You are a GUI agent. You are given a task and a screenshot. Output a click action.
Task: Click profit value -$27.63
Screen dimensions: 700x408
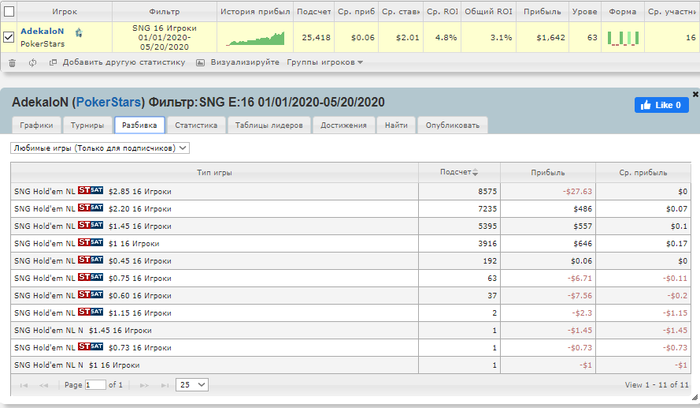pyautogui.click(x=577, y=192)
